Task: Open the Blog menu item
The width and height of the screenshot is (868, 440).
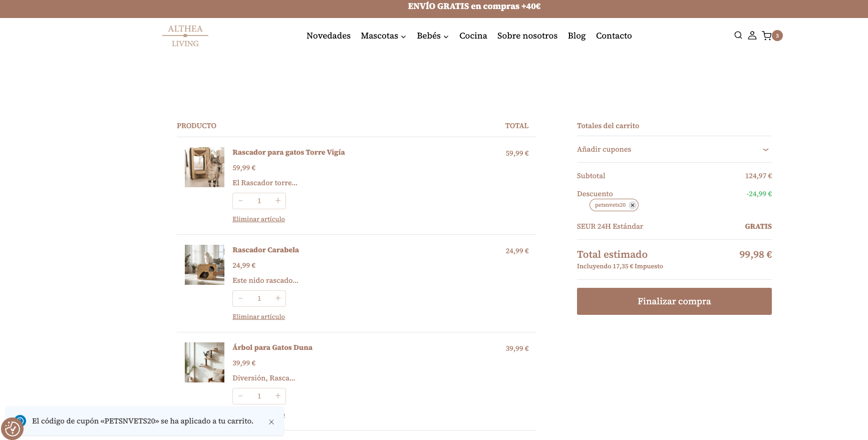Action: pos(576,36)
